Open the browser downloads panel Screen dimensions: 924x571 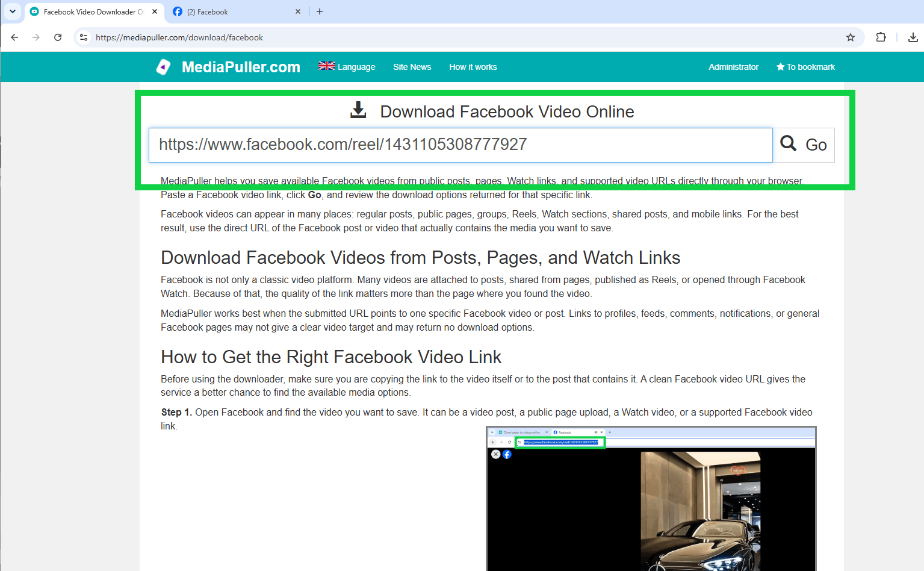[913, 37]
